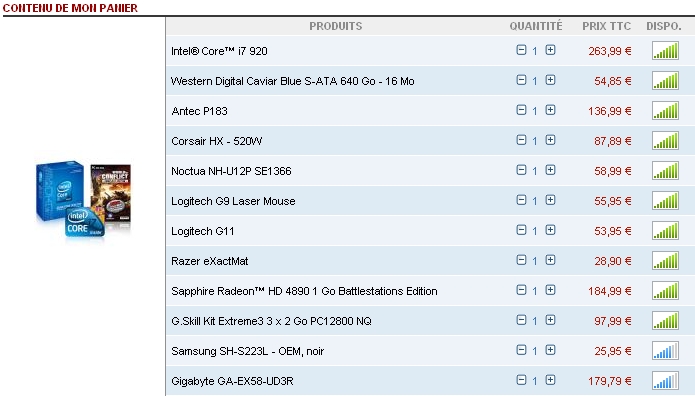Reduce Logitech G9 Laser Mouse quantity
The image size is (695, 396).
click(x=521, y=200)
